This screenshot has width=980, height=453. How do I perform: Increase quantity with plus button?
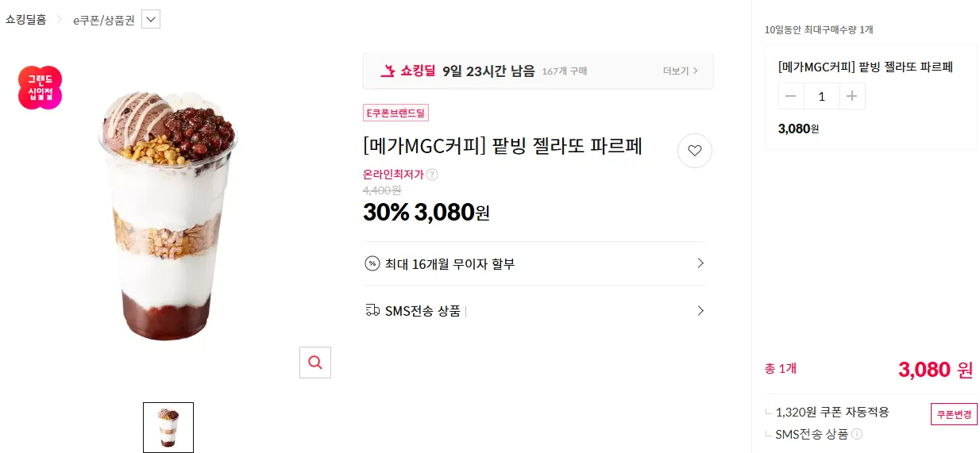pyautogui.click(x=852, y=96)
